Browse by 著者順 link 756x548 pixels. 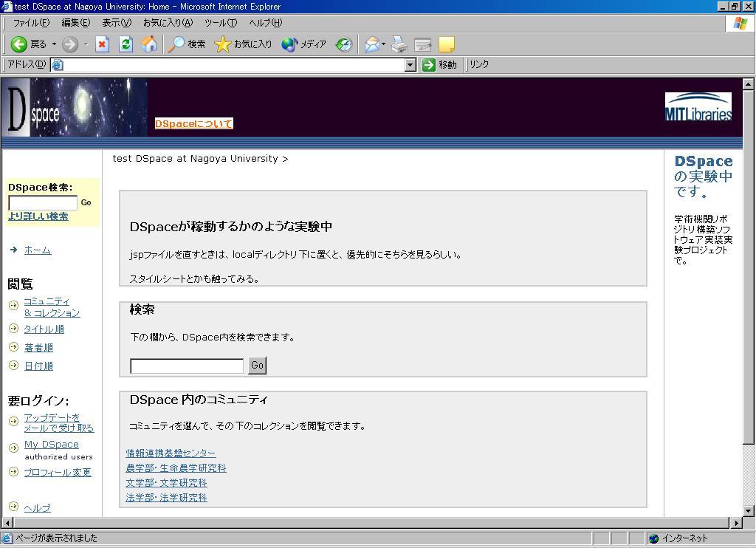coord(38,348)
